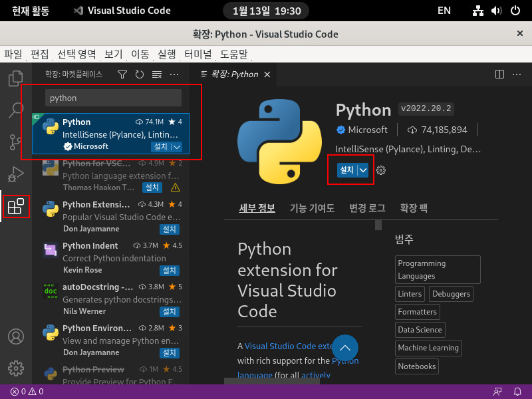The width and height of the screenshot is (532, 399).
Task: Open the Extensions view icon
Action: tap(15, 206)
